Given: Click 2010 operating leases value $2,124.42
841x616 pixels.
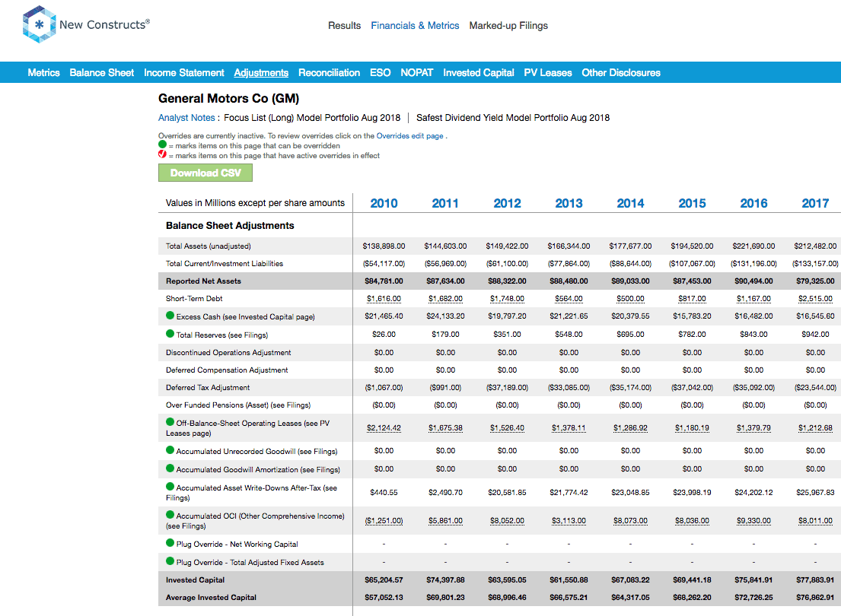Looking at the screenshot, I should click(x=384, y=428).
